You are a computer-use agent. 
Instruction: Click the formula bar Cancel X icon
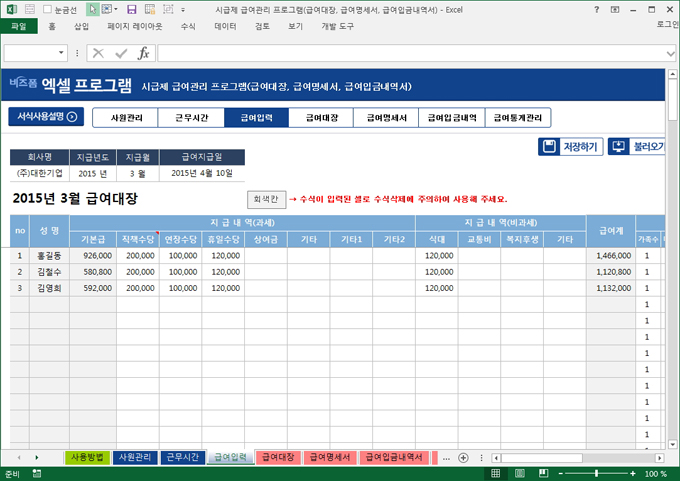coord(98,53)
